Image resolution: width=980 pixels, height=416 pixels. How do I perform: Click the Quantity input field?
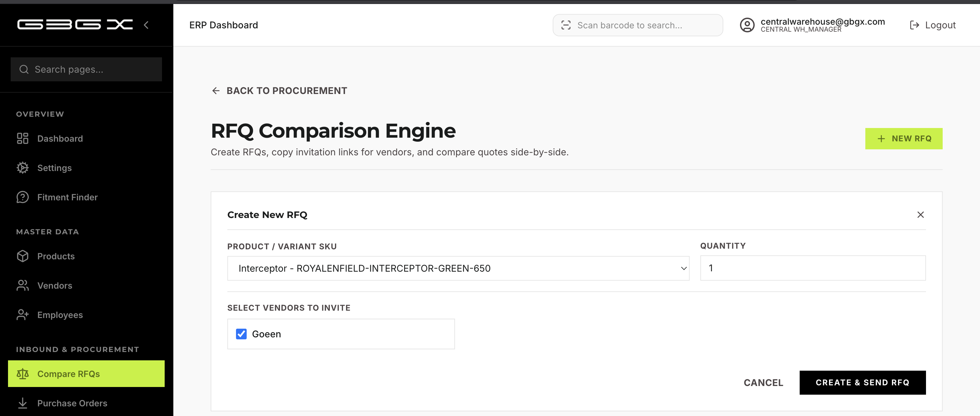pyautogui.click(x=813, y=268)
